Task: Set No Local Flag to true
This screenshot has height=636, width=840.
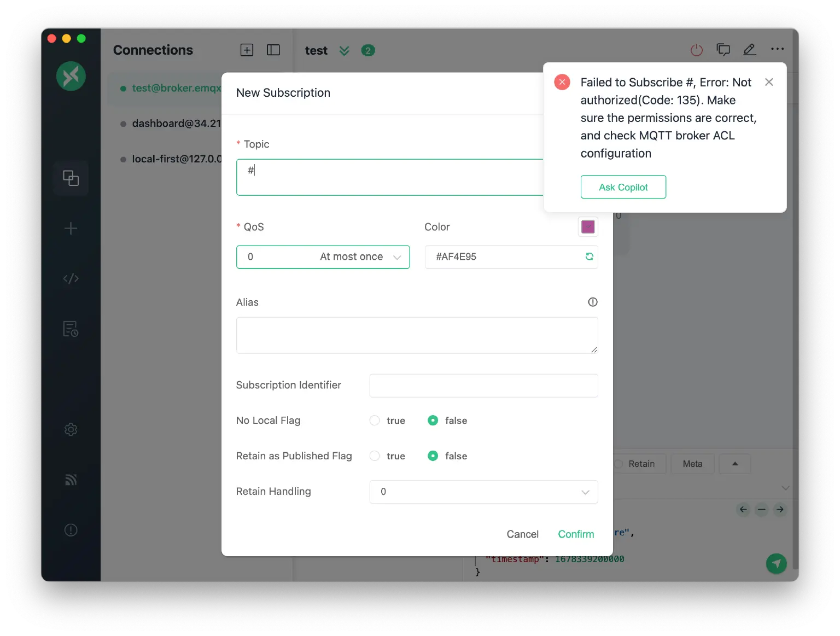Action: (x=375, y=421)
